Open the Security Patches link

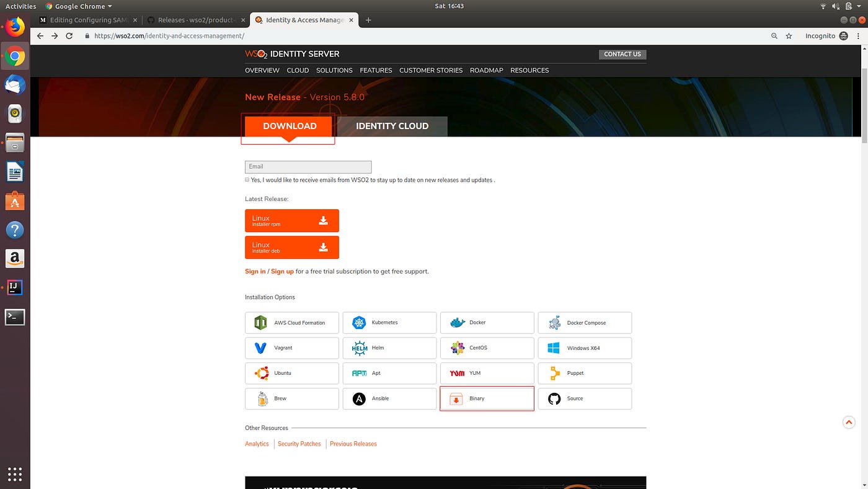pos(299,444)
